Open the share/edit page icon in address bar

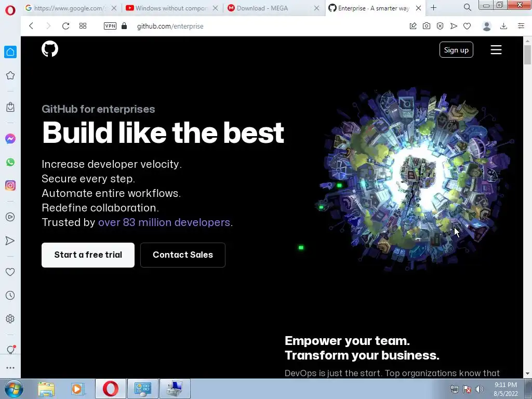(413, 26)
